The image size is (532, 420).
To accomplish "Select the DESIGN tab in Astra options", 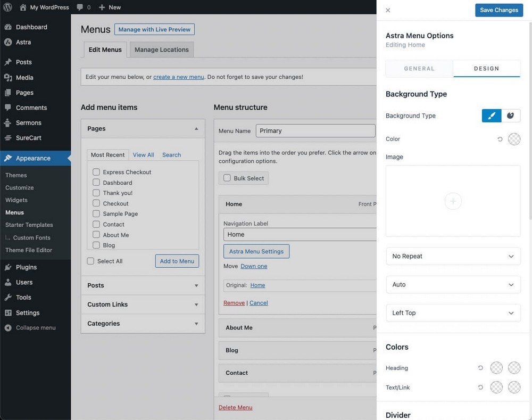I will pos(487,69).
